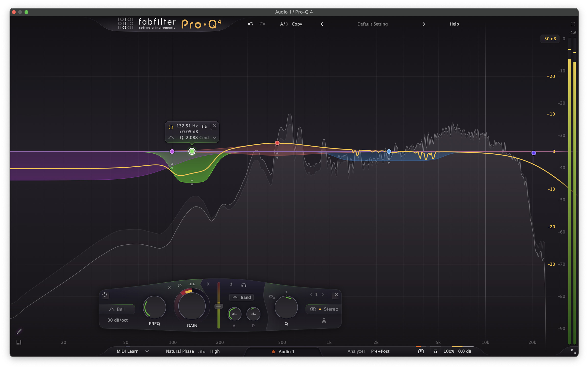The width and height of the screenshot is (588, 368).
Task: Open the gear settings icon beside Q knob
Action: (272, 297)
